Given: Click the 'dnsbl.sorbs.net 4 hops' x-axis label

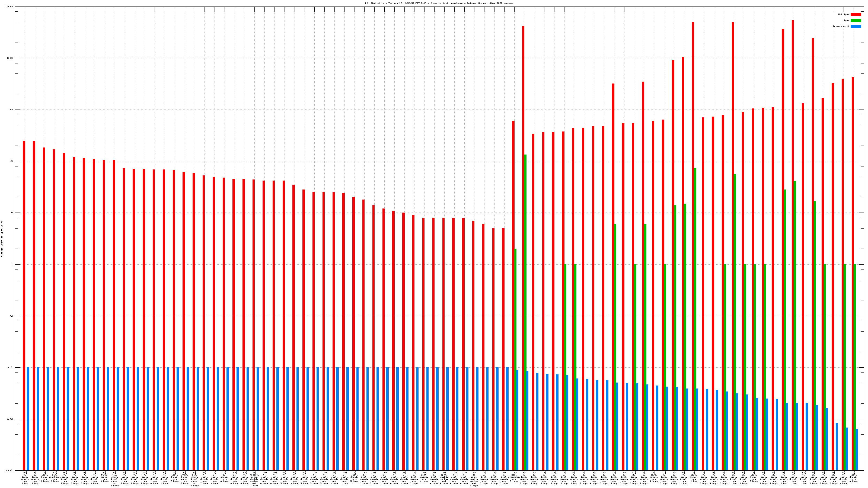Looking at the screenshot, I should [104, 477].
